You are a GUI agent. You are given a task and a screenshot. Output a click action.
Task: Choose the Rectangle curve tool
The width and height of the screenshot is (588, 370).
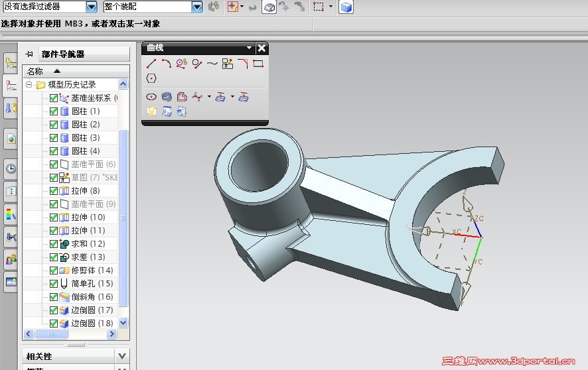pos(258,64)
